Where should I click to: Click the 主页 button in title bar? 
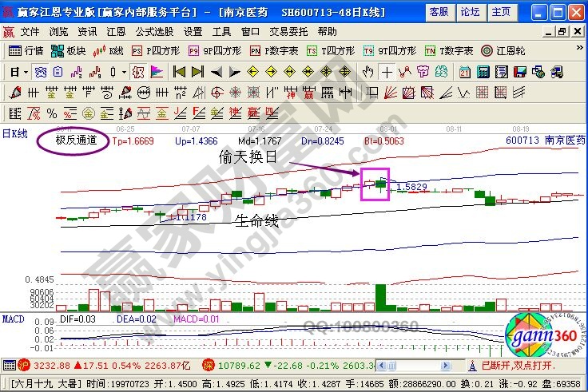502,12
